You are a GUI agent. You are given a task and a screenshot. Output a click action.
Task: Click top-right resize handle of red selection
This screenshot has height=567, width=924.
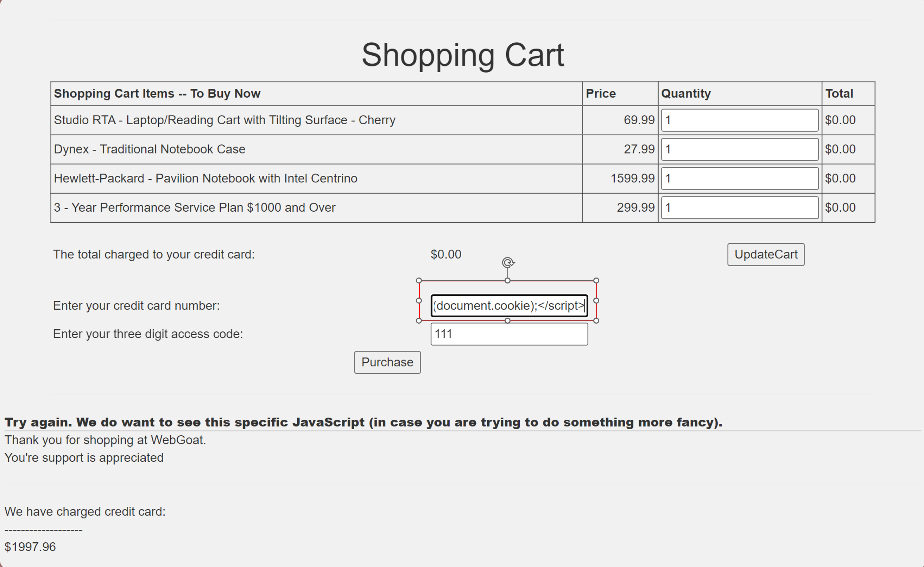[x=596, y=281]
